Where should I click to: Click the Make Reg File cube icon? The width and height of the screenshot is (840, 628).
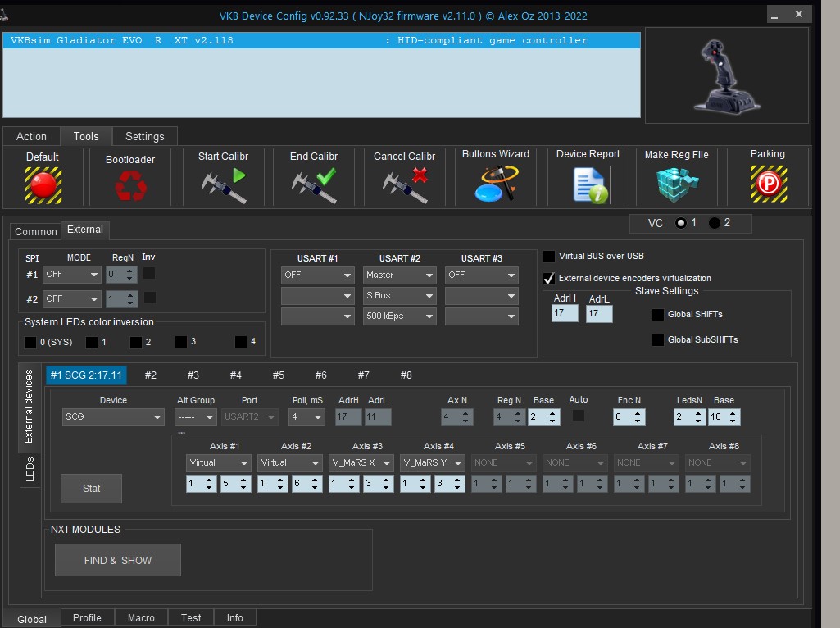click(678, 184)
